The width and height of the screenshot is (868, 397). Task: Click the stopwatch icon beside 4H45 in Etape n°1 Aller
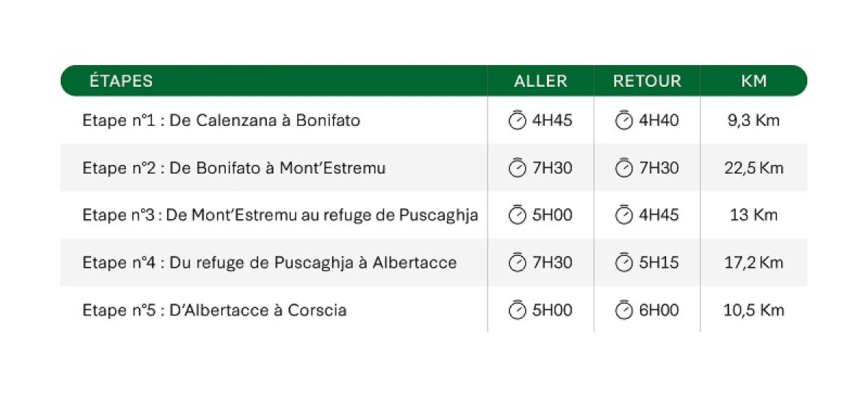coord(517,120)
